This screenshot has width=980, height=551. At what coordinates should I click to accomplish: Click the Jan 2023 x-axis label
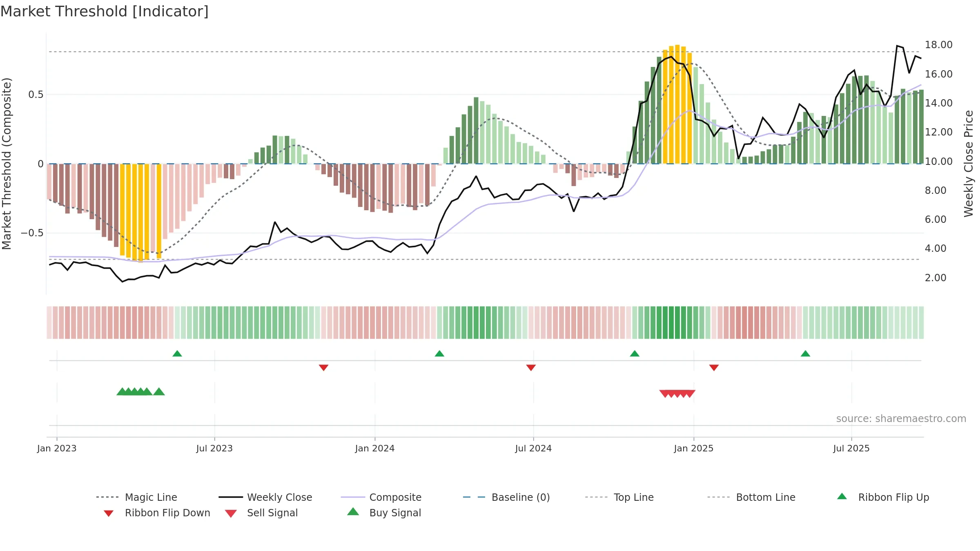[x=57, y=449]
